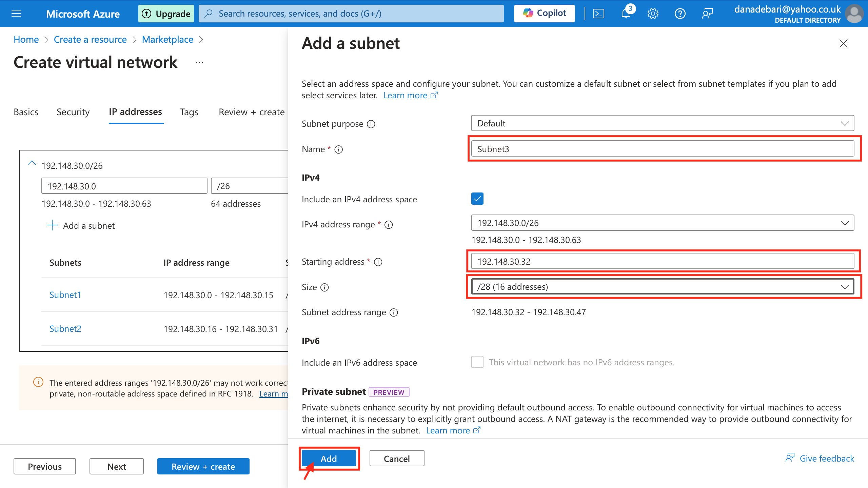Switch to the Tags tab
The image size is (868, 488).
coord(189,112)
